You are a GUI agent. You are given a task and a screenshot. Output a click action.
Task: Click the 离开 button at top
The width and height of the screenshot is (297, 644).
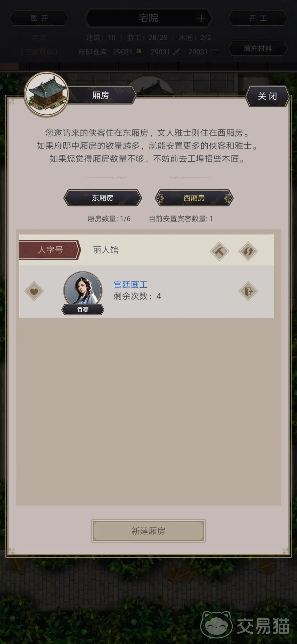pos(39,18)
